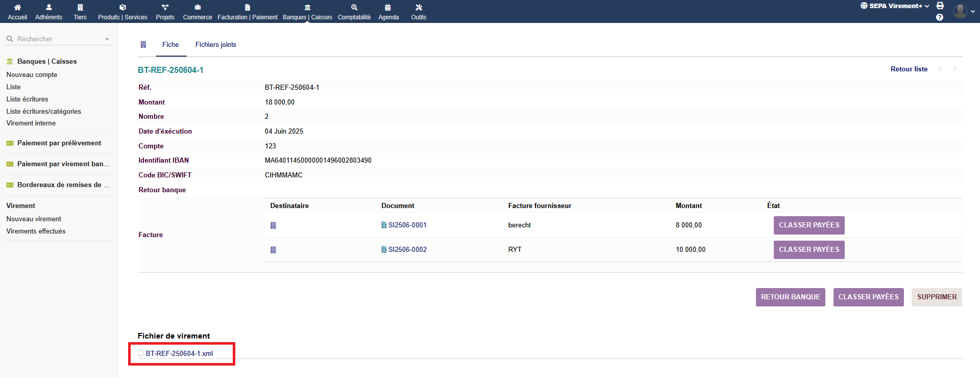The height and width of the screenshot is (388, 980).
Task: Open the Comptabilité menu
Action: [x=354, y=12]
